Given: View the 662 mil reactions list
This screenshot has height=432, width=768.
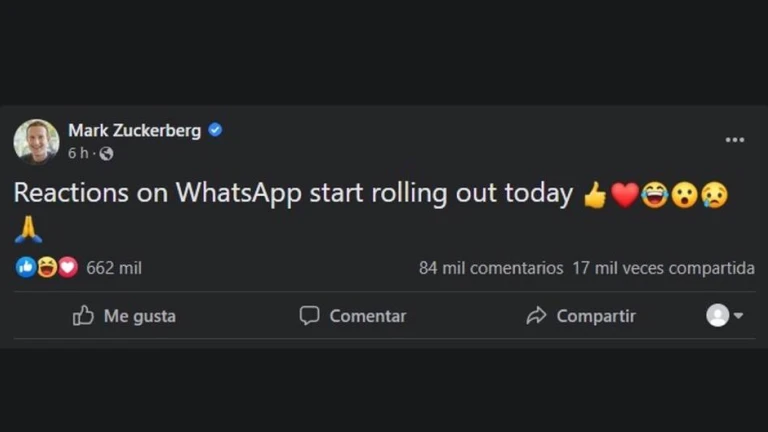Looking at the screenshot, I should pyautogui.click(x=114, y=268).
